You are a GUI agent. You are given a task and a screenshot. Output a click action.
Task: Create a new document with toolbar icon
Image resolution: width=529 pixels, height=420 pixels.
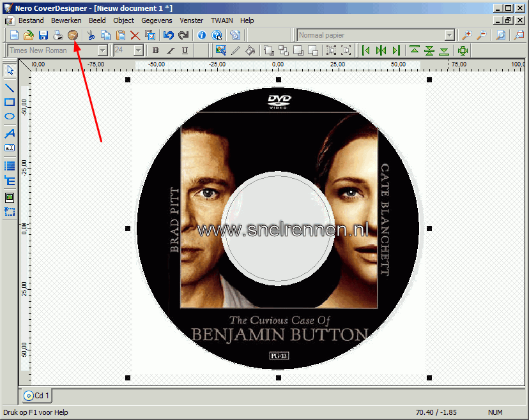click(x=14, y=35)
